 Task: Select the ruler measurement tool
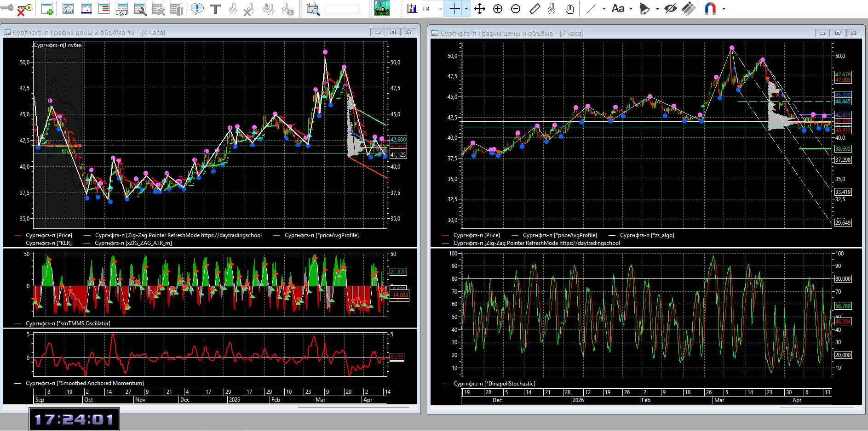tap(535, 9)
